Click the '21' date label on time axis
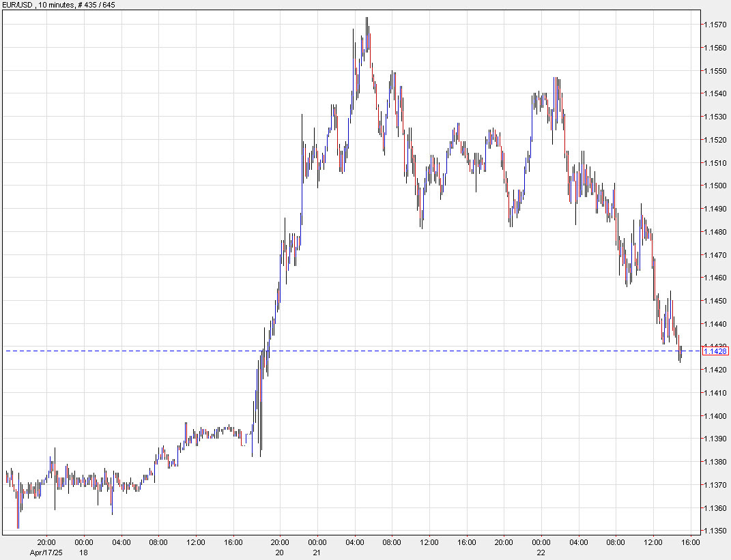Screen dimensions: 731x560 tap(316, 553)
